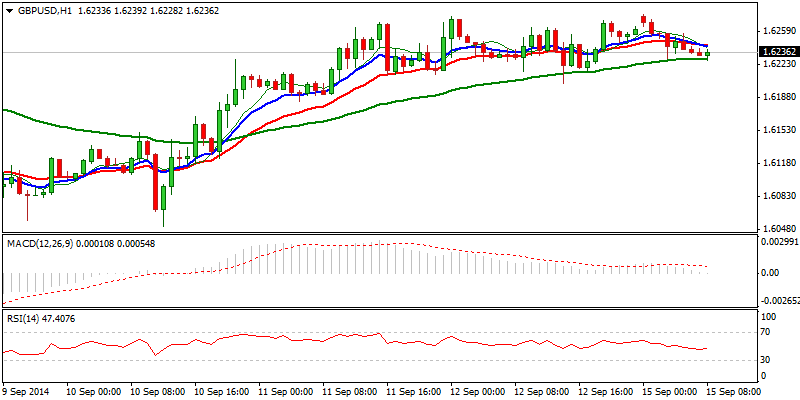The height and width of the screenshot is (400, 800).
Task: Click the 1.62590 price axis label
Action: click(778, 31)
